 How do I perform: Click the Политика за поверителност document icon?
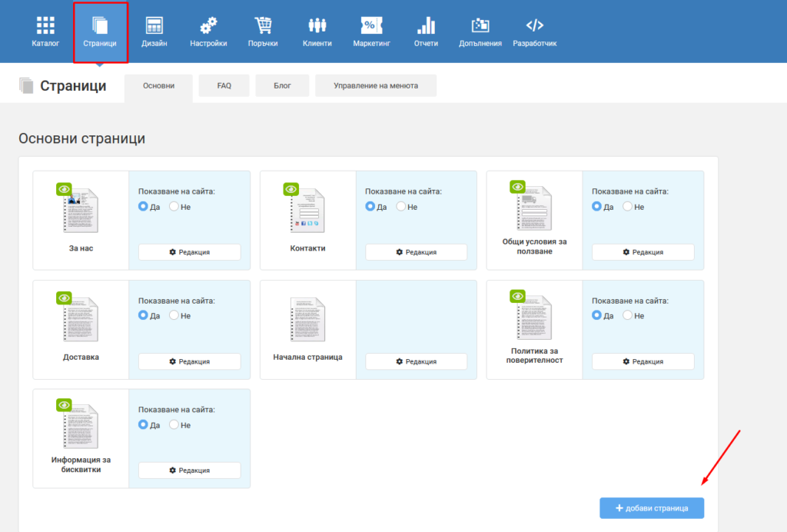click(x=534, y=318)
